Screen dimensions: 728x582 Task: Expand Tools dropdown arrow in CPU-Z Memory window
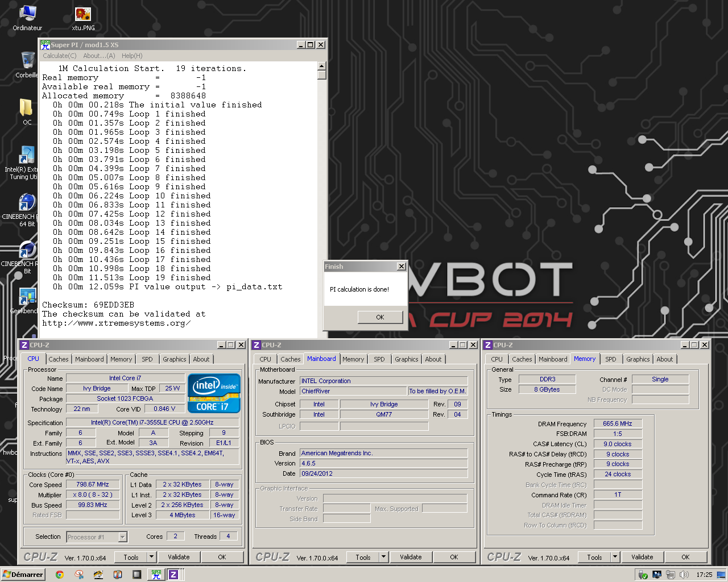point(615,557)
